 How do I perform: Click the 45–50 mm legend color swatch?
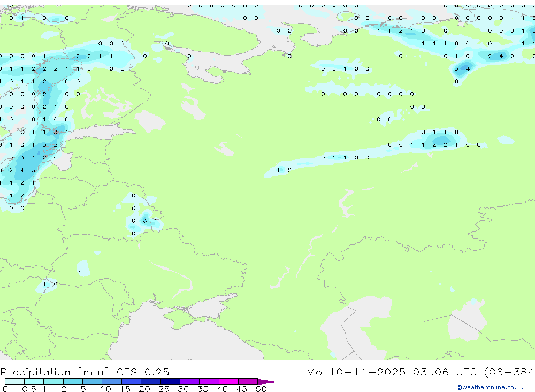click(x=248, y=381)
